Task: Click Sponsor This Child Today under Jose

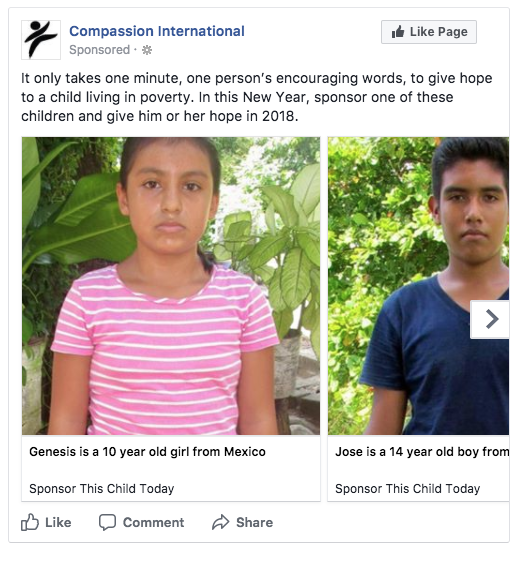Action: tap(408, 489)
